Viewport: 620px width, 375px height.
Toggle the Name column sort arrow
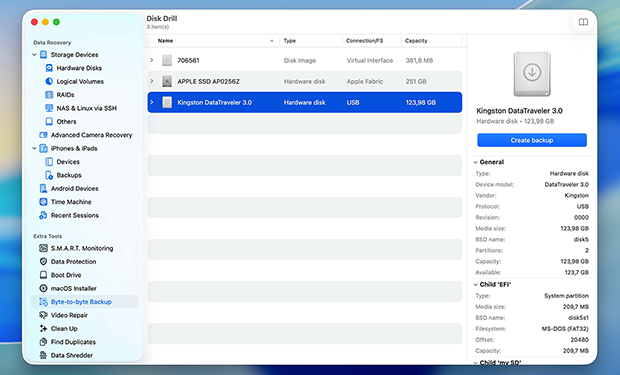pos(272,41)
